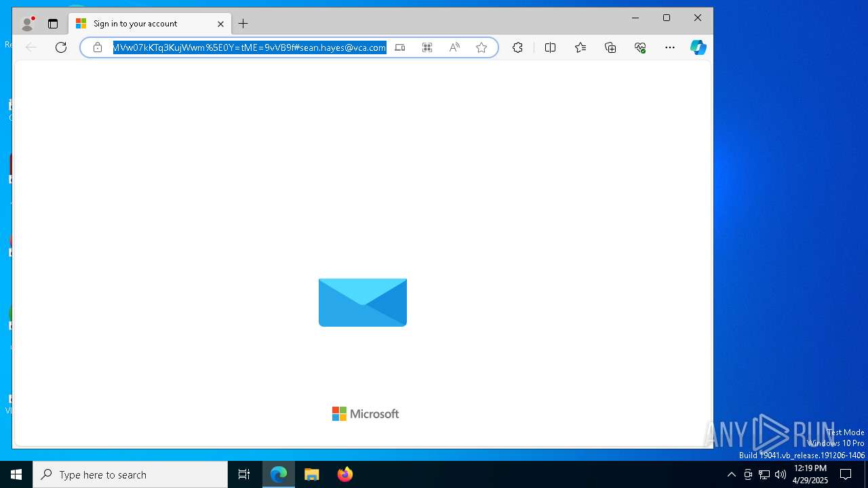Close the Edge browser window
The width and height of the screenshot is (868, 488).
coord(698,18)
